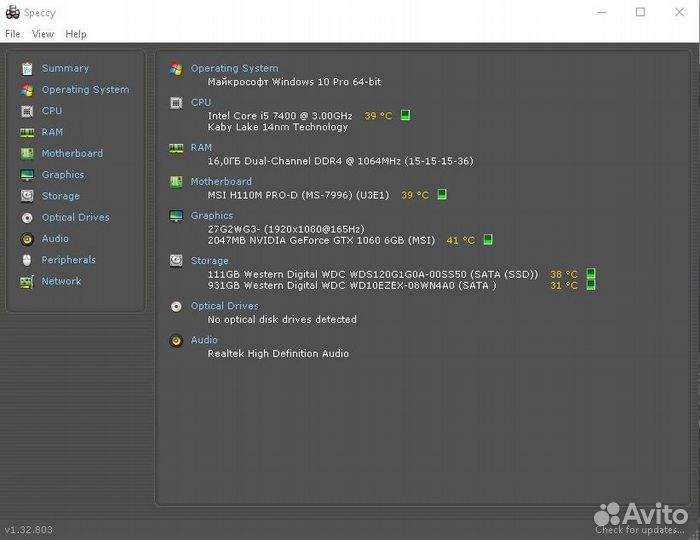Click the Graphics monitor icon in sidebar

[27, 175]
